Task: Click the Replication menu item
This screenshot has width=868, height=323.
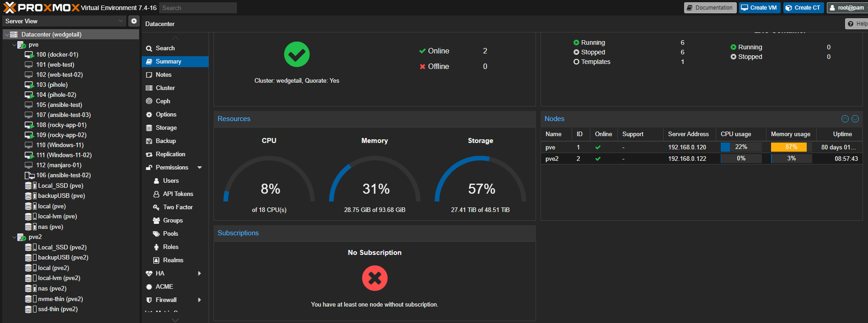Action: 170,154
